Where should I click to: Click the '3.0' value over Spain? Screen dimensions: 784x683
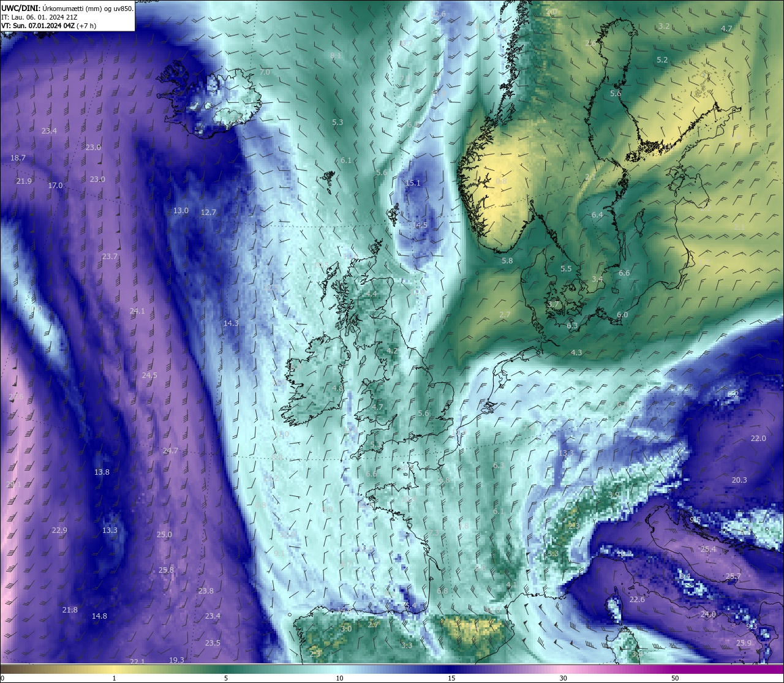346,629
